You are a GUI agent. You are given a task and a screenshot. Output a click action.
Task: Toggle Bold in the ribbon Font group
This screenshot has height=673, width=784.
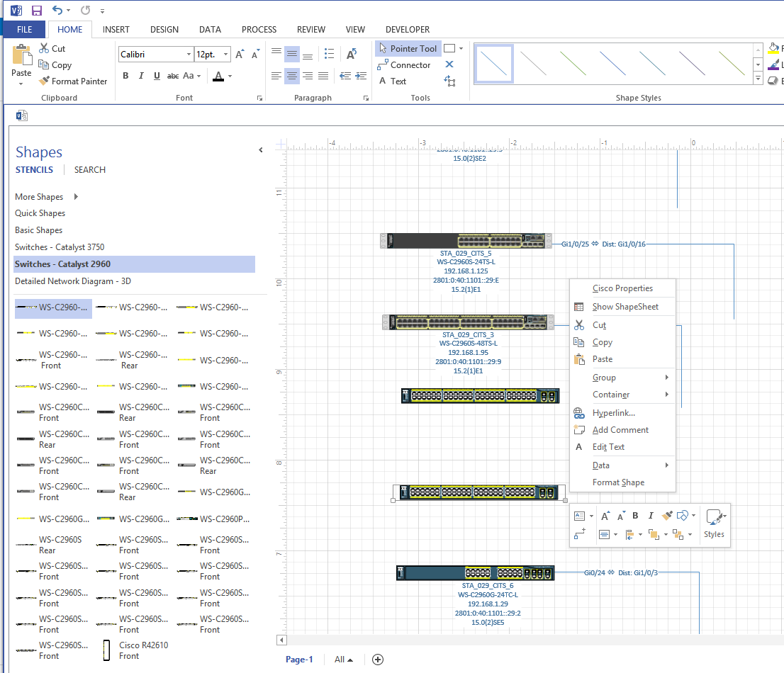coord(125,76)
